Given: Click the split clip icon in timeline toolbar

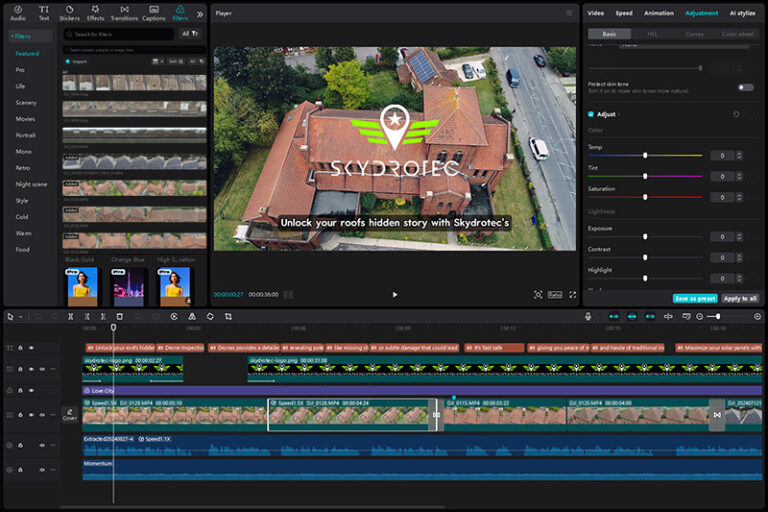Looking at the screenshot, I should [x=71, y=317].
